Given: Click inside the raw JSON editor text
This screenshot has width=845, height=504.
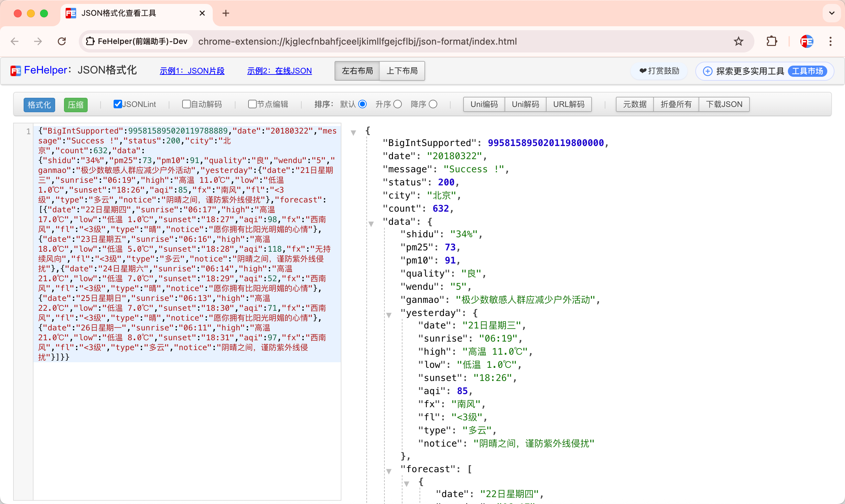Looking at the screenshot, I should click(187, 243).
